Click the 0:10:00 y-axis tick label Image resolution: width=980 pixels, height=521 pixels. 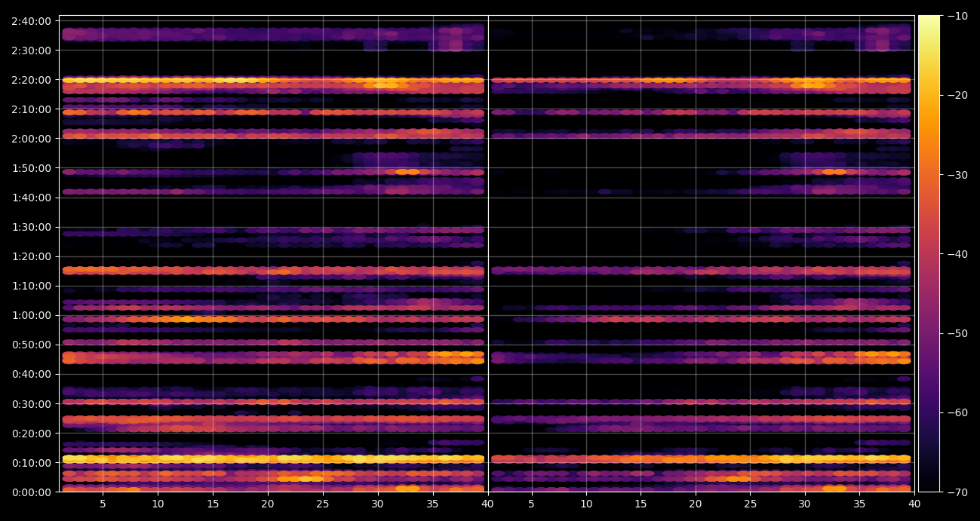[31, 463]
